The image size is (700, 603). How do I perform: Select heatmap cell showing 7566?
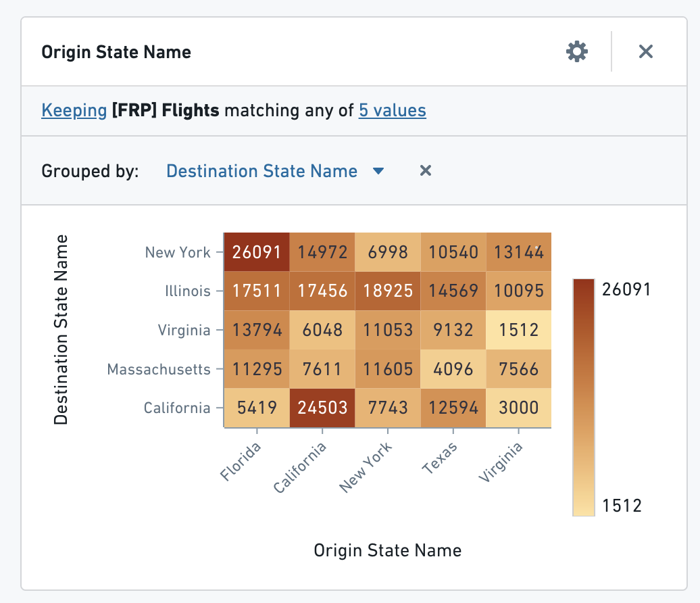pos(519,369)
